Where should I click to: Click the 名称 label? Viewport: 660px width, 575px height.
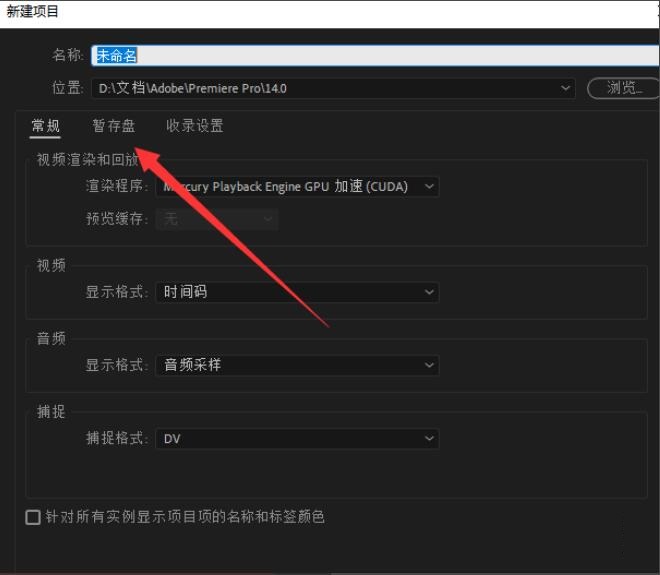click(67, 55)
